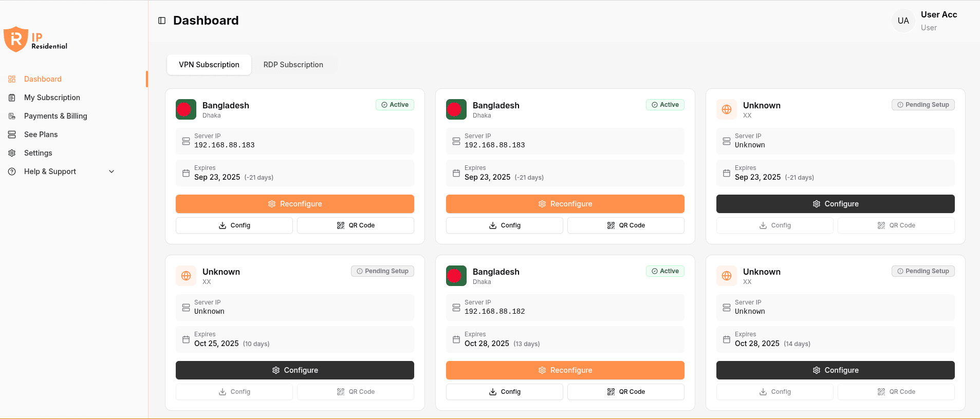Click the globe icon of top-right Unknown card
Image resolution: width=980 pixels, height=419 pixels.
726,109
